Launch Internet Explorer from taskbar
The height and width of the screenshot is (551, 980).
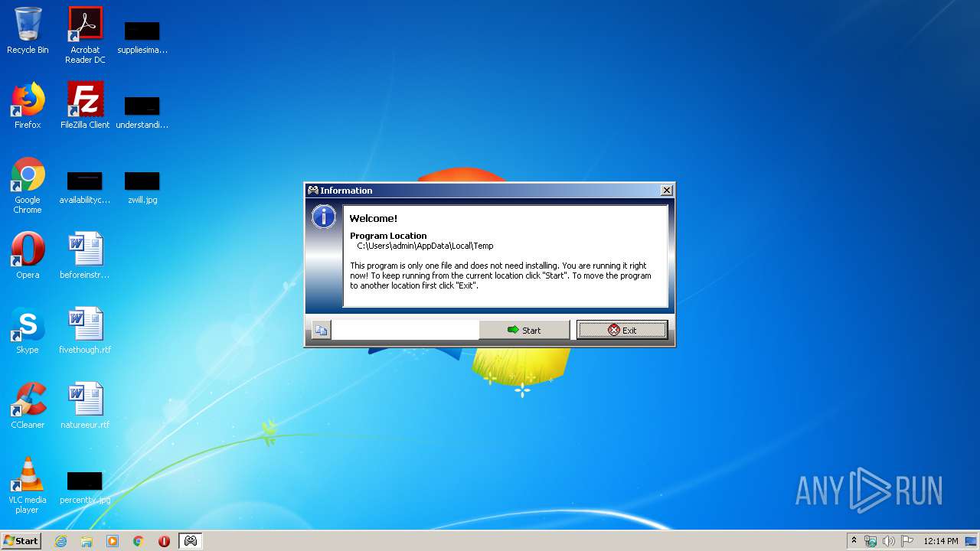60,541
